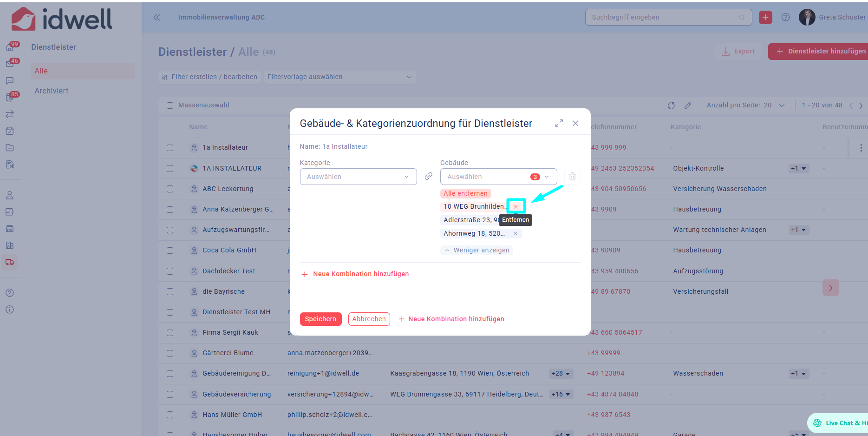Open the person contacts sidebar icon
The height and width of the screenshot is (436, 868).
[10, 195]
